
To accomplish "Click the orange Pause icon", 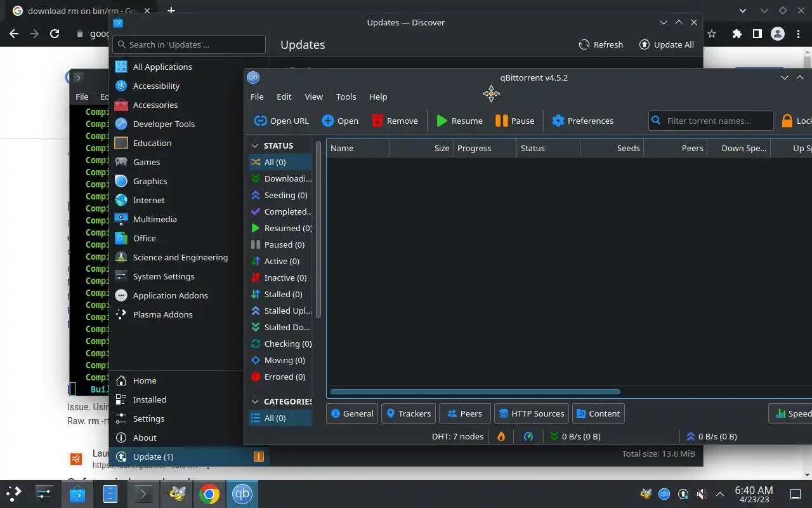I will [501, 121].
